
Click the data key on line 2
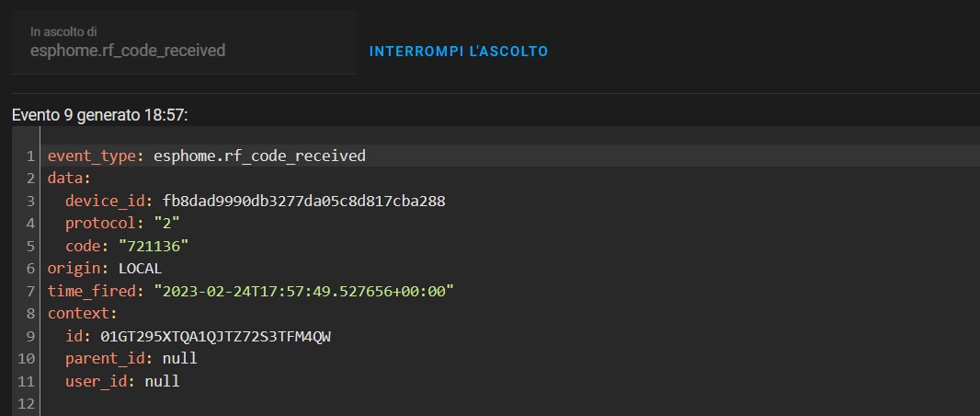[69, 179]
